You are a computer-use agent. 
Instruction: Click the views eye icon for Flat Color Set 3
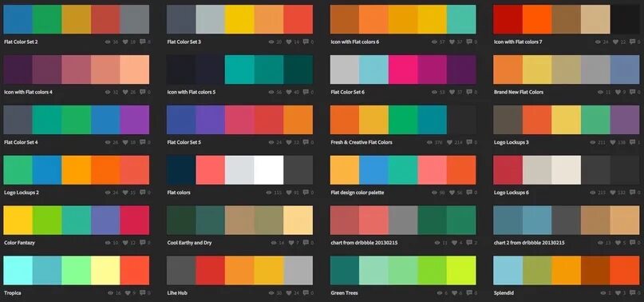pyautogui.click(x=271, y=42)
